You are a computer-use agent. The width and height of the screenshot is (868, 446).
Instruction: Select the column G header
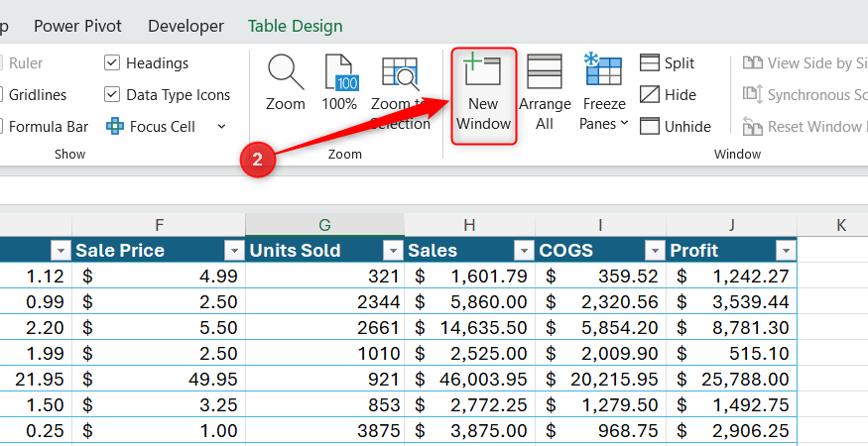tap(324, 225)
